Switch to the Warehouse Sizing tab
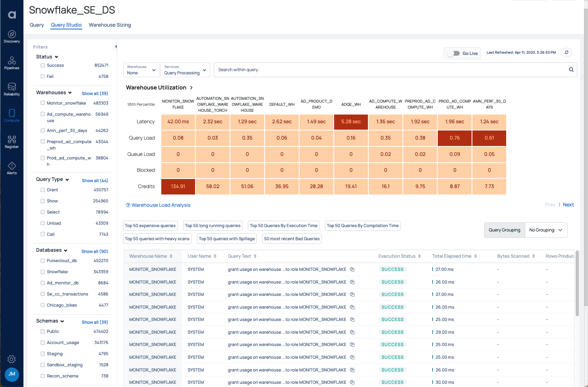 tap(110, 25)
